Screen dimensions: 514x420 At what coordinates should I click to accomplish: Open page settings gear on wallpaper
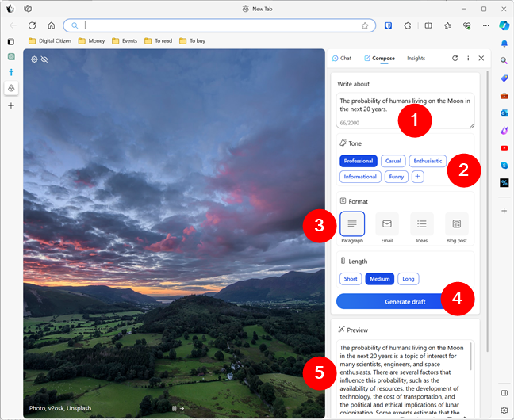(34, 59)
